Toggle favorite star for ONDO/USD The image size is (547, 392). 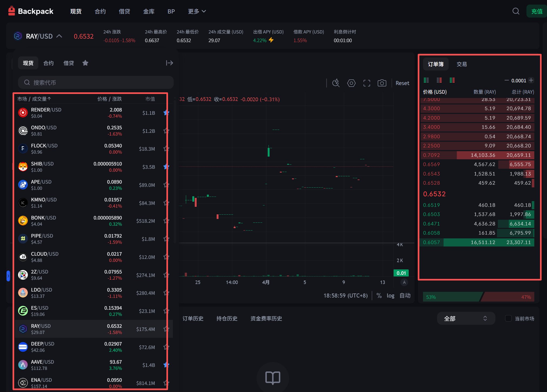pos(166,131)
